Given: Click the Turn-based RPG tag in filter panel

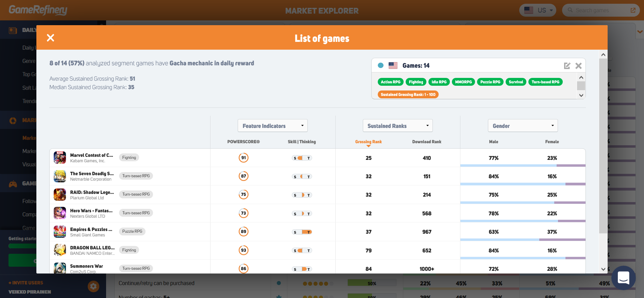Looking at the screenshot, I should coord(545,82).
